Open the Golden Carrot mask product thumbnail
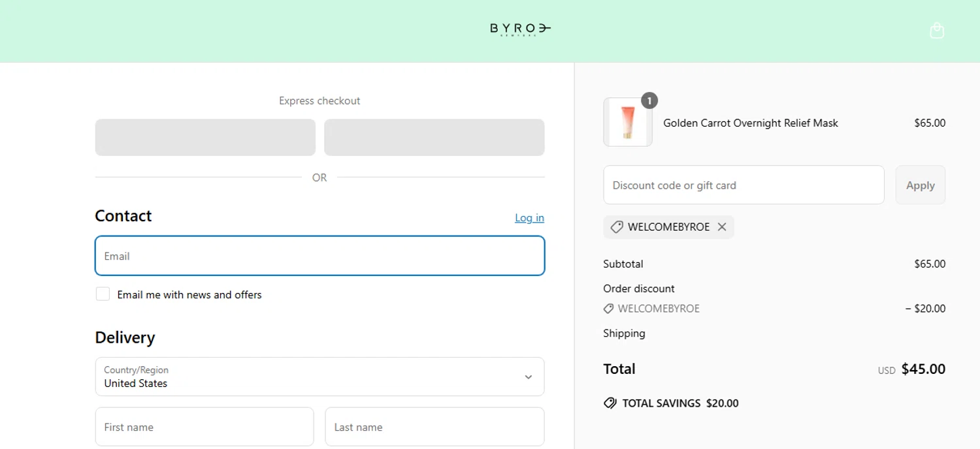The height and width of the screenshot is (449, 980). tap(628, 122)
